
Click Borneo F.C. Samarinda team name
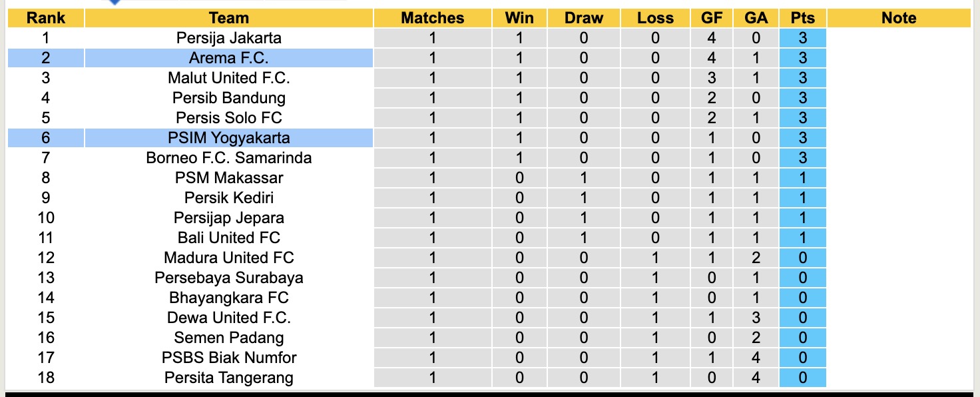(x=228, y=158)
